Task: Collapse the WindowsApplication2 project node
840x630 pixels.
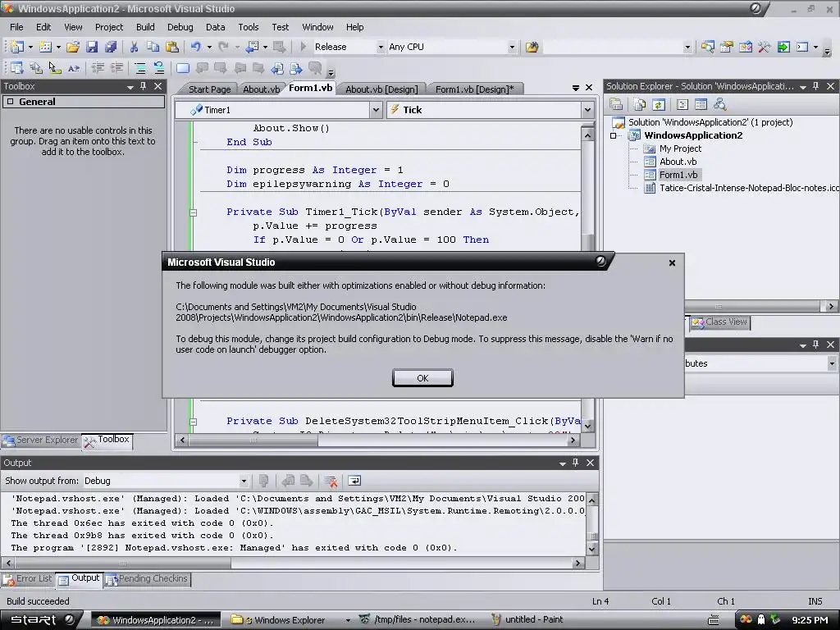Action: tap(614, 135)
